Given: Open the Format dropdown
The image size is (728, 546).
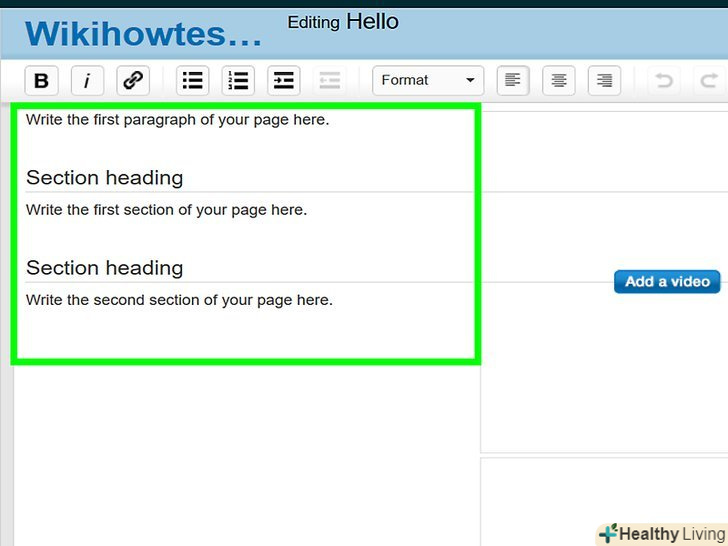Looking at the screenshot, I should click(x=428, y=81).
